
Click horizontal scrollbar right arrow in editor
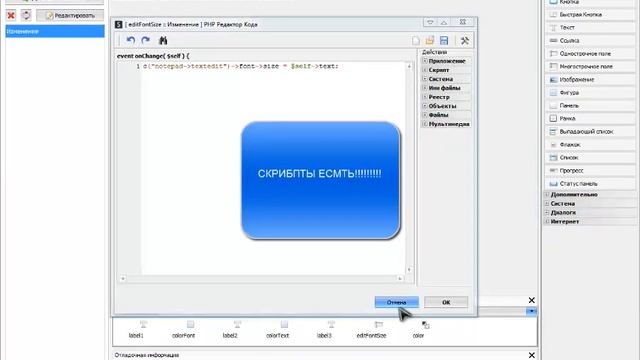tap(400, 278)
